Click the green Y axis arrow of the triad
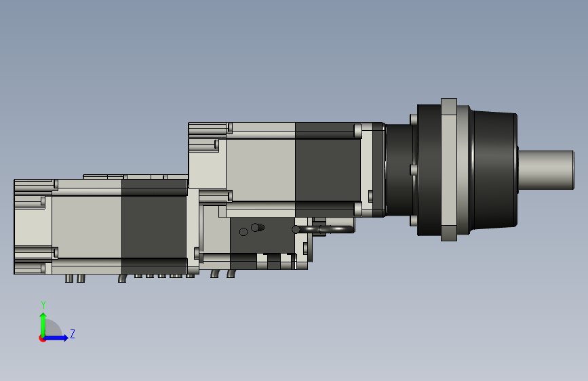The image size is (588, 381). 43,324
